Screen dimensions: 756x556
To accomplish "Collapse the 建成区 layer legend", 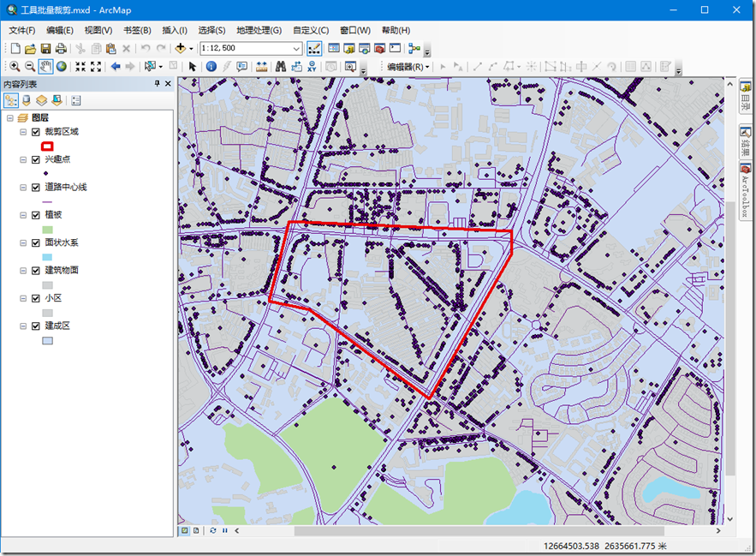I will (x=23, y=326).
